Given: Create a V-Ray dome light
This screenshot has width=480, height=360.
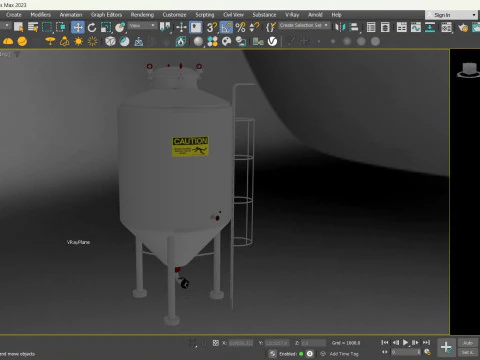Looking at the screenshot, I should click(x=8, y=41).
